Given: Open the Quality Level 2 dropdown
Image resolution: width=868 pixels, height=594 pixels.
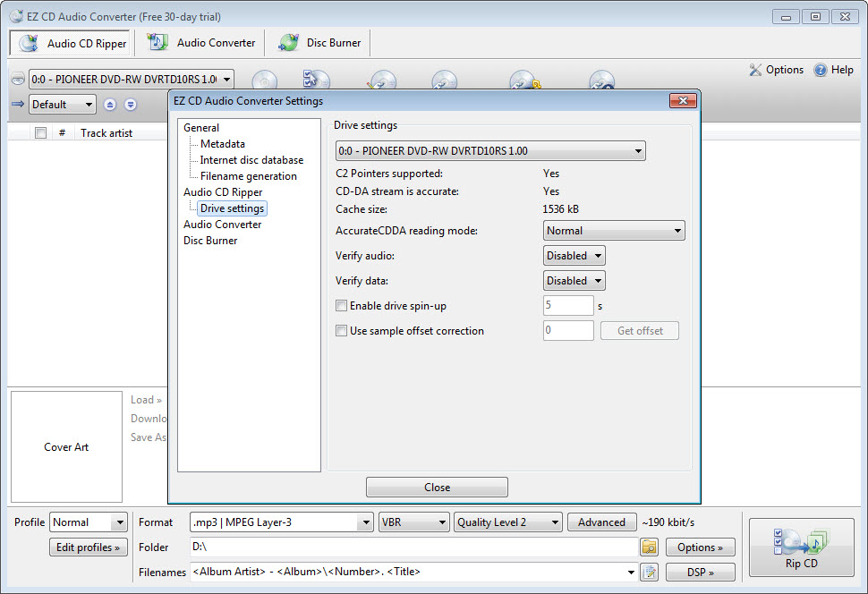Looking at the screenshot, I should click(507, 522).
